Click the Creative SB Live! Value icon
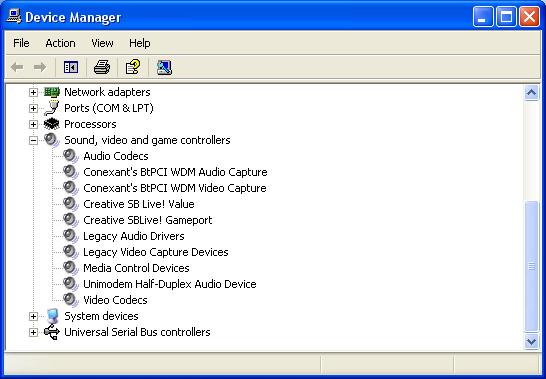Image resolution: width=546 pixels, height=379 pixels. [x=71, y=204]
